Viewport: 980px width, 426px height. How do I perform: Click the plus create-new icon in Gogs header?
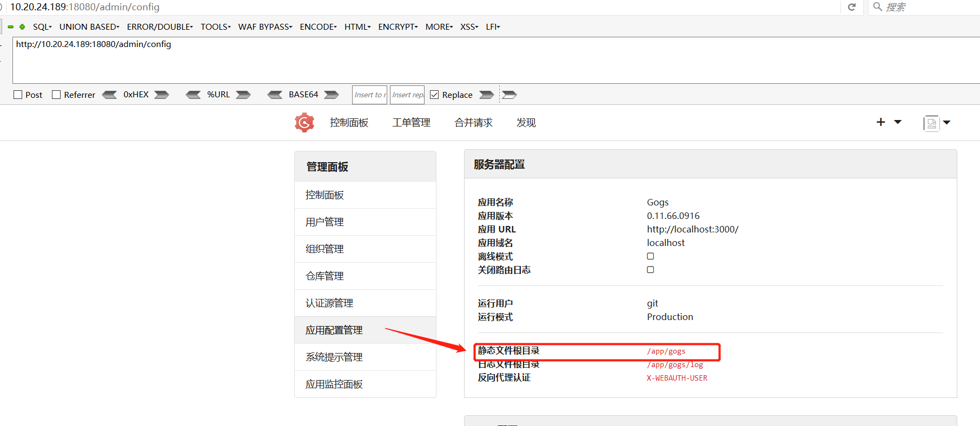pos(881,122)
